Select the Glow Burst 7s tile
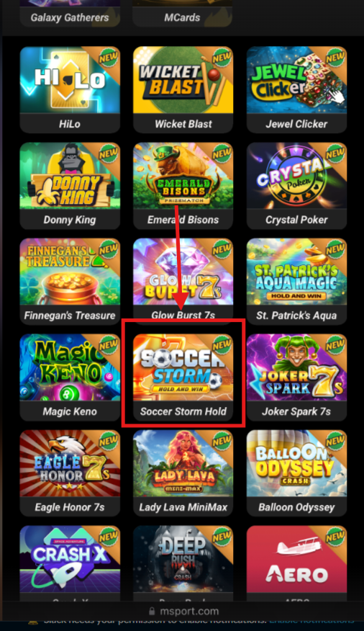 tap(183, 281)
